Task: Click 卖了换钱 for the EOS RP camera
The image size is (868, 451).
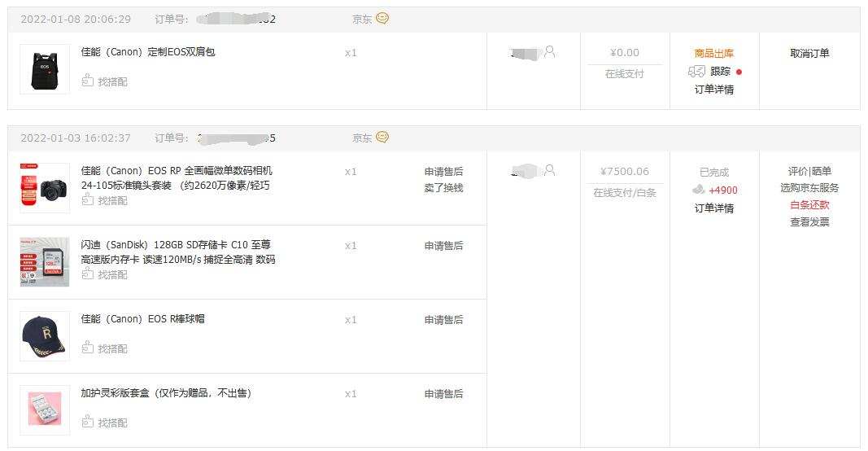Action: 443,188
